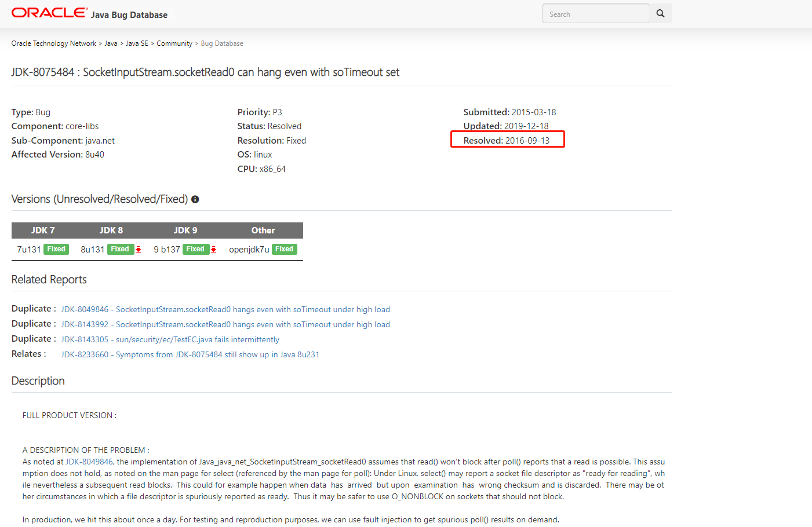Click the download arrow beside 9 b137 Fixed
The image size is (812, 527).
pos(213,248)
